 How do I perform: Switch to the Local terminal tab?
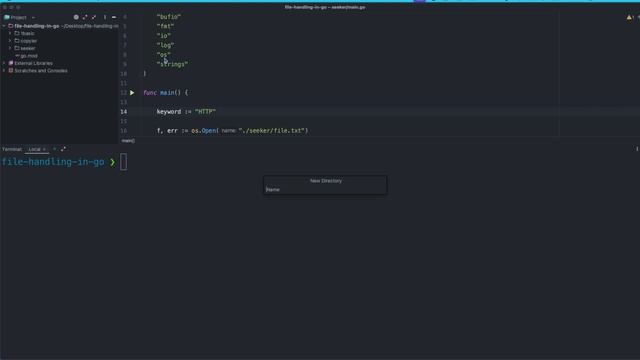coord(35,149)
